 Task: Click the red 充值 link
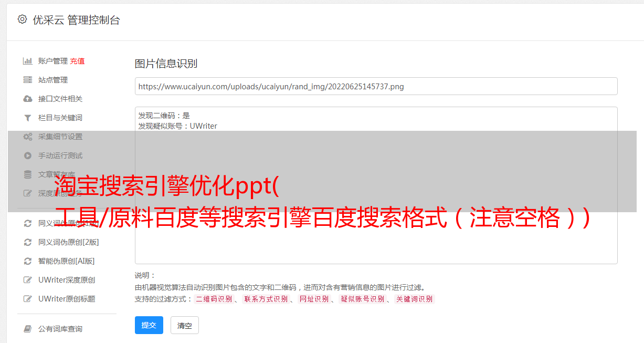point(77,61)
